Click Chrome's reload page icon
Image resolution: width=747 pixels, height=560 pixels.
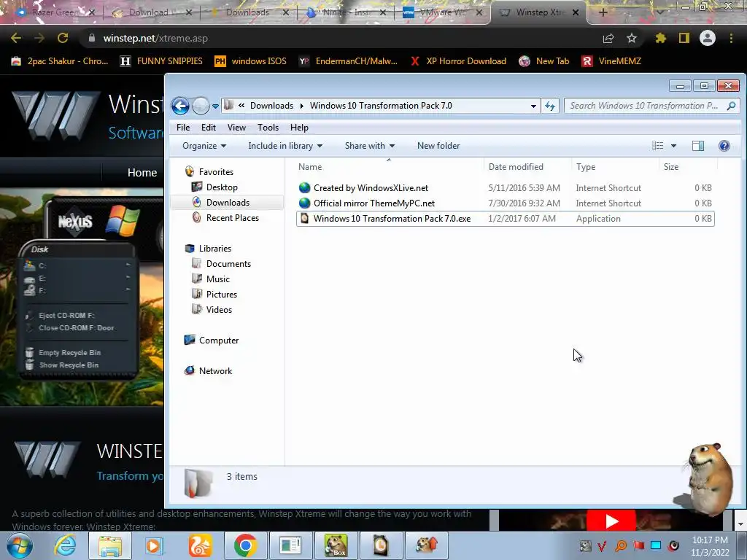point(63,38)
